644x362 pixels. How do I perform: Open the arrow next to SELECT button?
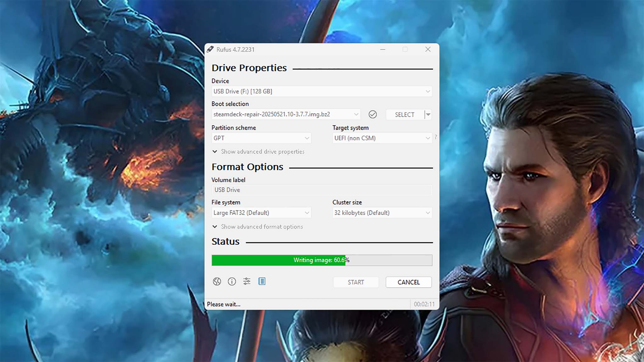click(x=428, y=115)
